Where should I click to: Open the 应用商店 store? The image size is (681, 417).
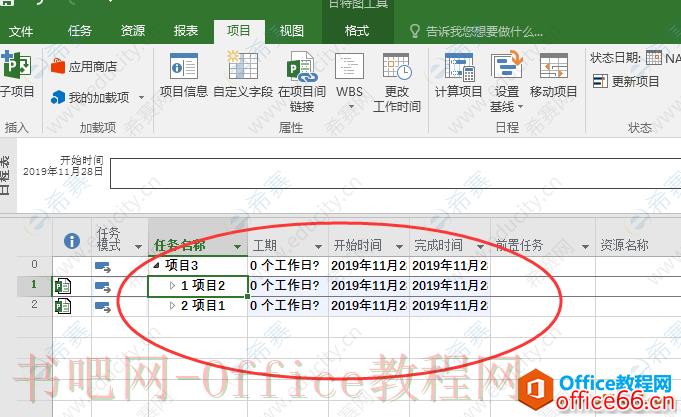click(84, 66)
